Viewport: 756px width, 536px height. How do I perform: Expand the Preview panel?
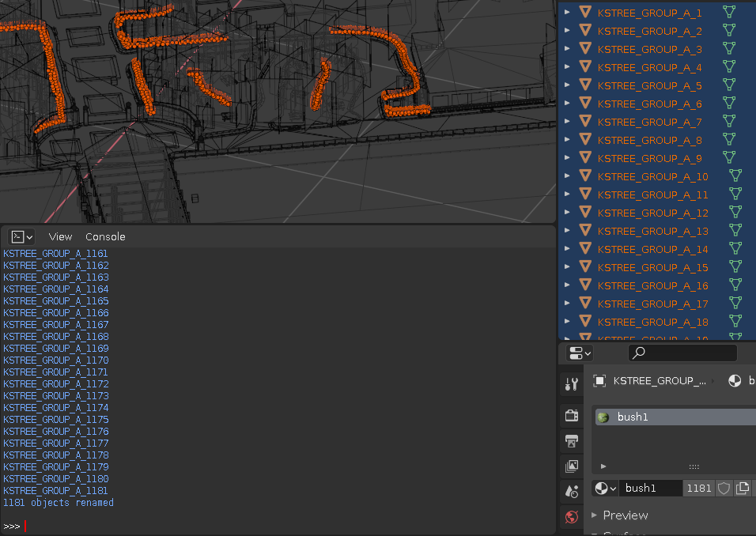pyautogui.click(x=594, y=515)
